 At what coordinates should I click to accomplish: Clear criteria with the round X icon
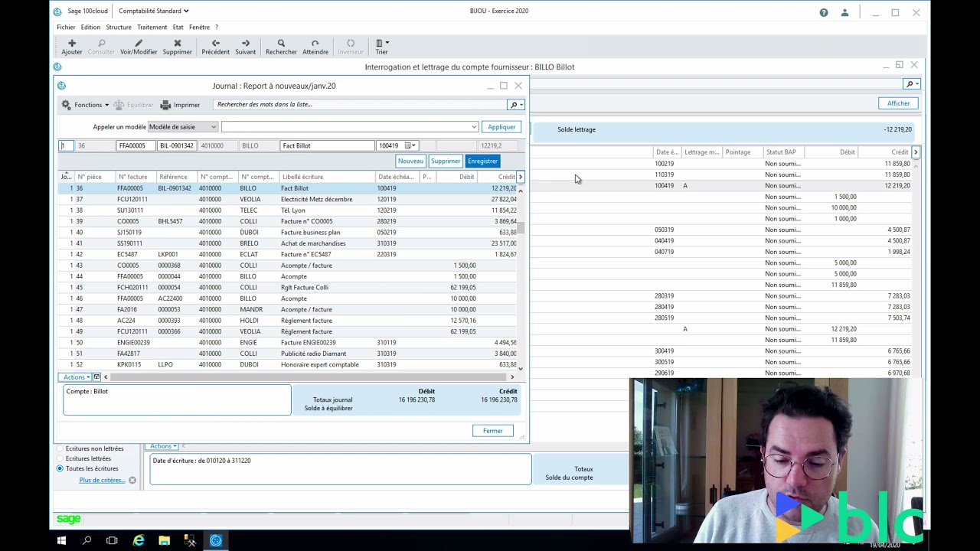132,481
